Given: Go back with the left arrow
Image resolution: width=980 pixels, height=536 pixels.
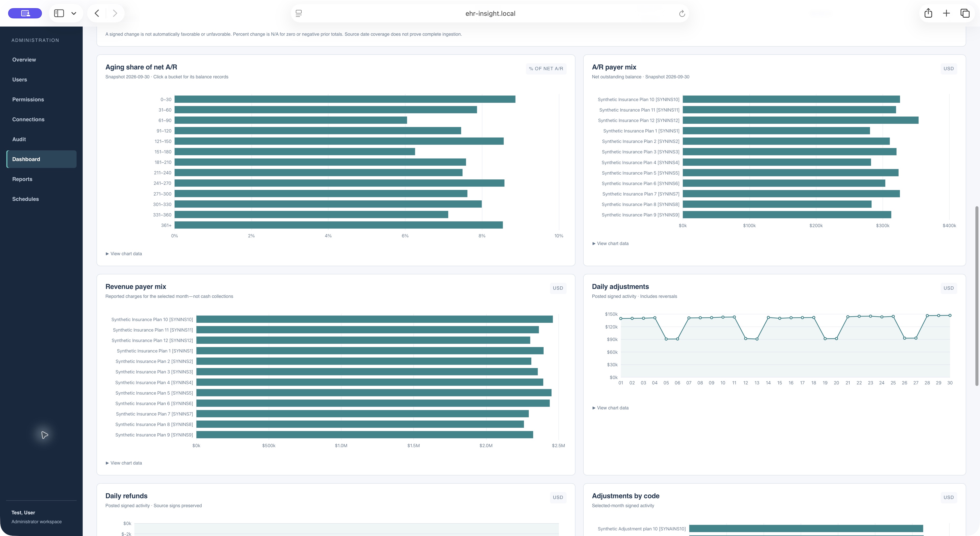Looking at the screenshot, I should [97, 13].
